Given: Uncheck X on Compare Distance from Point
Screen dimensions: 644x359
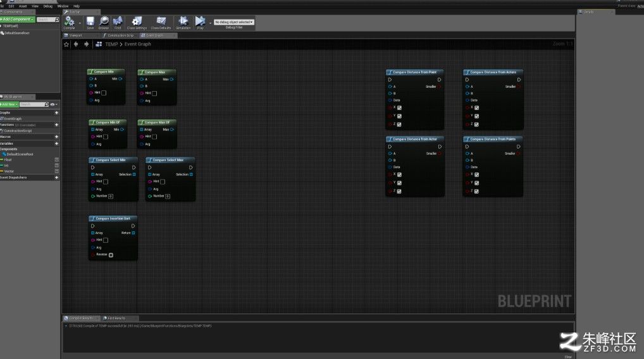Looking at the screenshot, I should coord(399,108).
